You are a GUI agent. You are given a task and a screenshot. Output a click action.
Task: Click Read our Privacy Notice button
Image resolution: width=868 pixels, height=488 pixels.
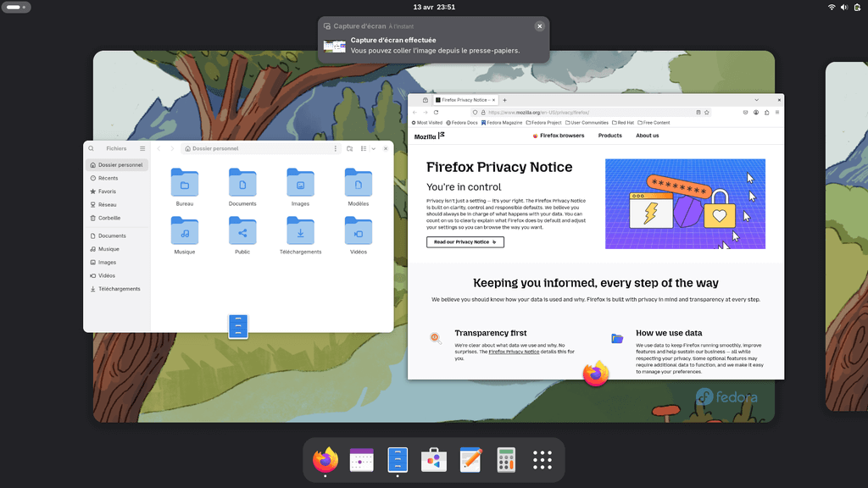pyautogui.click(x=465, y=241)
